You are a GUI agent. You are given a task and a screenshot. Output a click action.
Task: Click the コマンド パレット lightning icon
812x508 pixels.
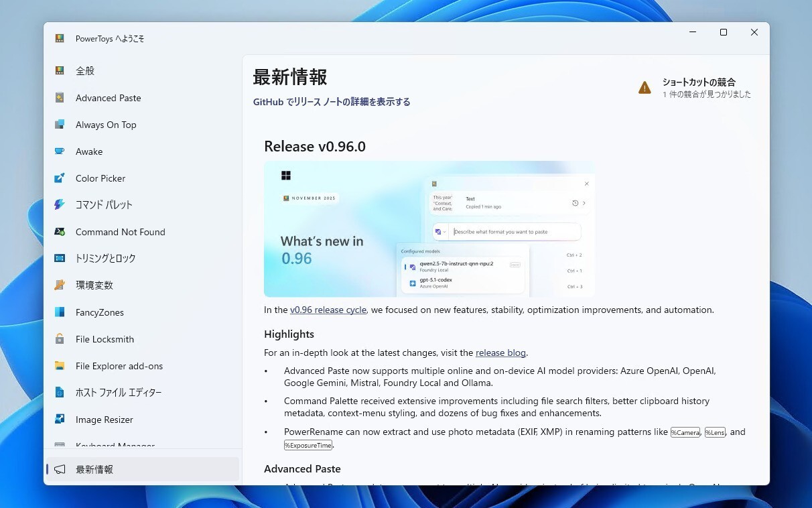(x=60, y=204)
